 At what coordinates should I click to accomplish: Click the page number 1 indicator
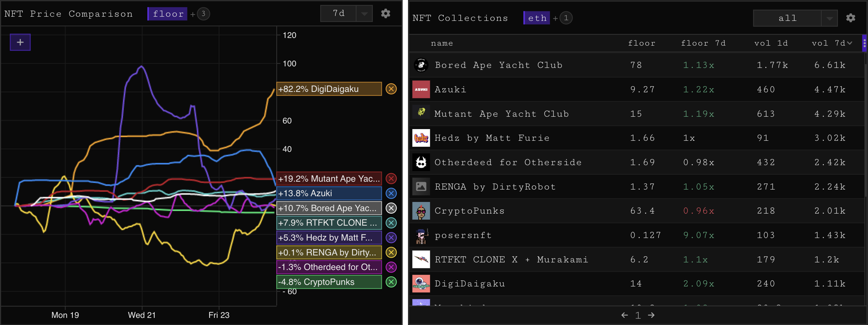point(638,315)
